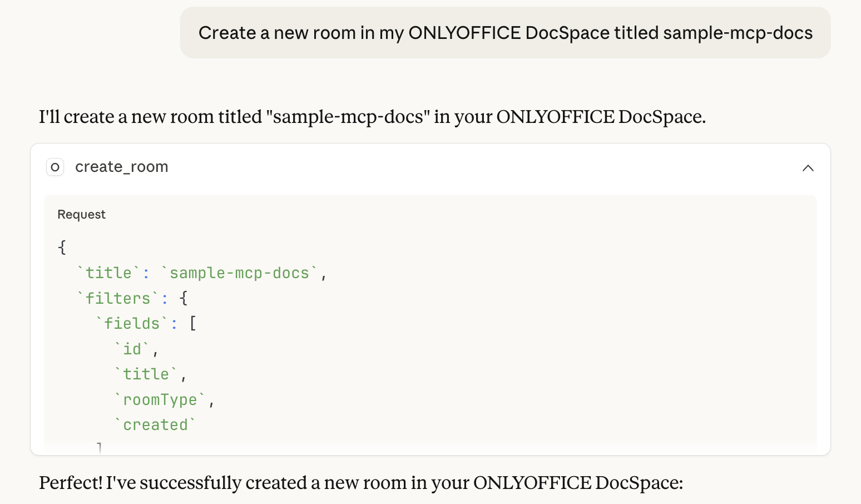
Task: Click the `roomType` field in the fields list
Action: (x=160, y=399)
